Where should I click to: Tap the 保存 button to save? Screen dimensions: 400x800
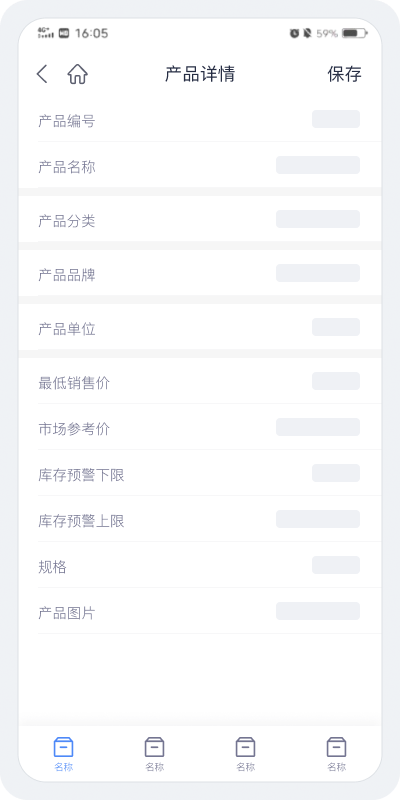click(344, 74)
